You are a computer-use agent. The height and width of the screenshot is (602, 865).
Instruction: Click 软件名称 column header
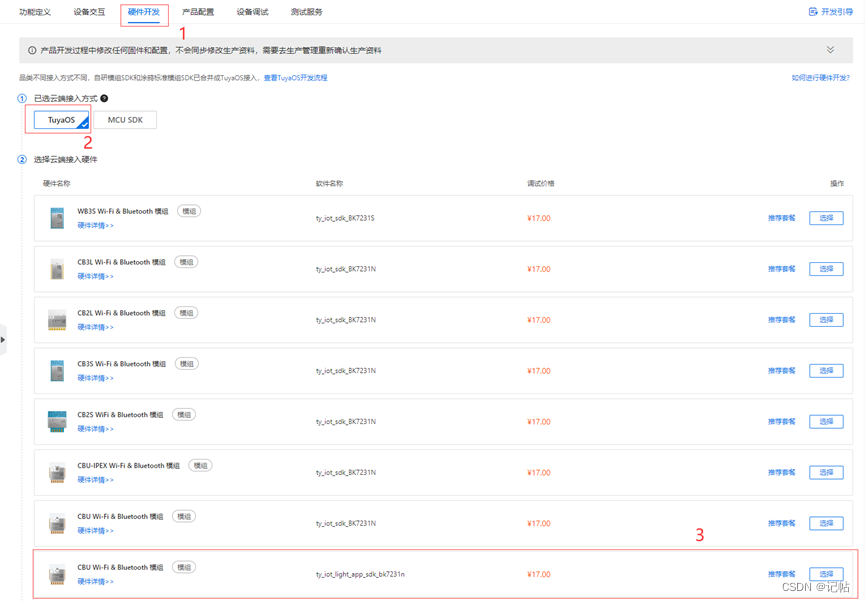coord(329,183)
